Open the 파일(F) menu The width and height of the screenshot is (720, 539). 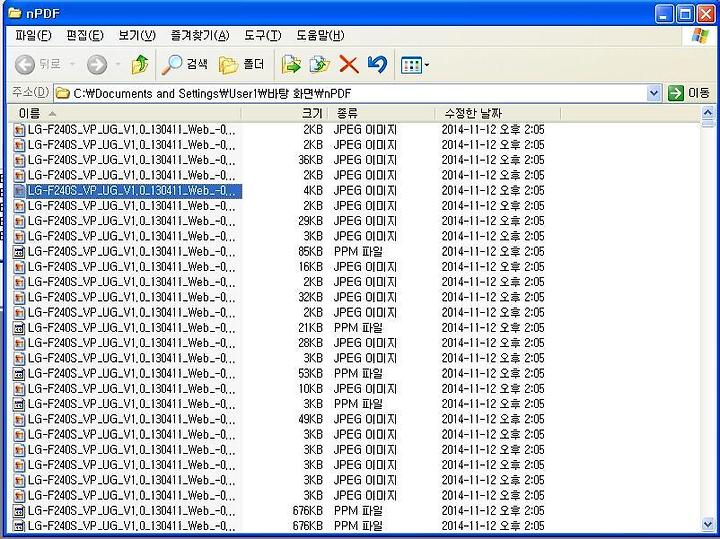coord(33,35)
